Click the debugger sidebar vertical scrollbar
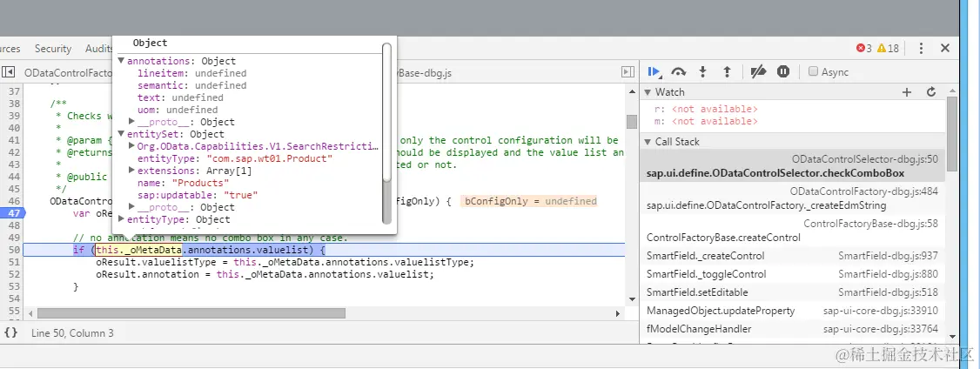 952,135
